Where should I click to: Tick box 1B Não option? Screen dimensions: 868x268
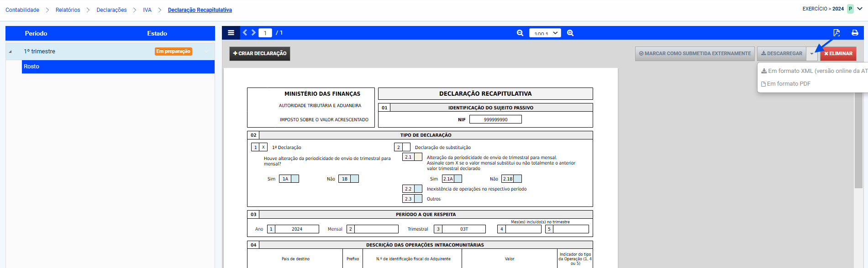[355, 179]
